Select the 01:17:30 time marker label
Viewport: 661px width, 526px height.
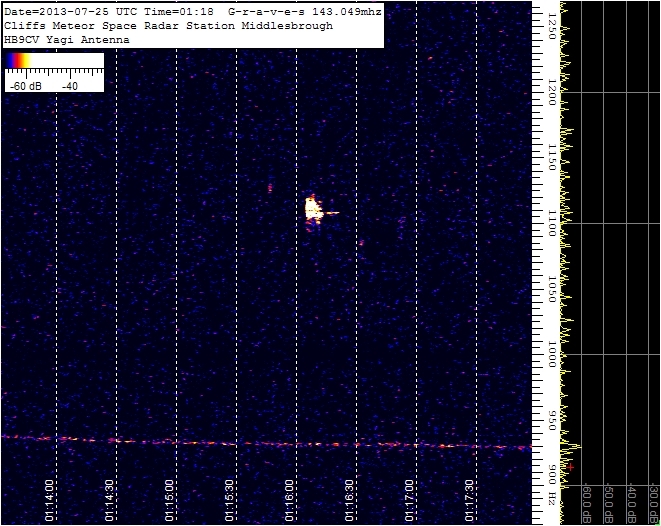[x=470, y=500]
